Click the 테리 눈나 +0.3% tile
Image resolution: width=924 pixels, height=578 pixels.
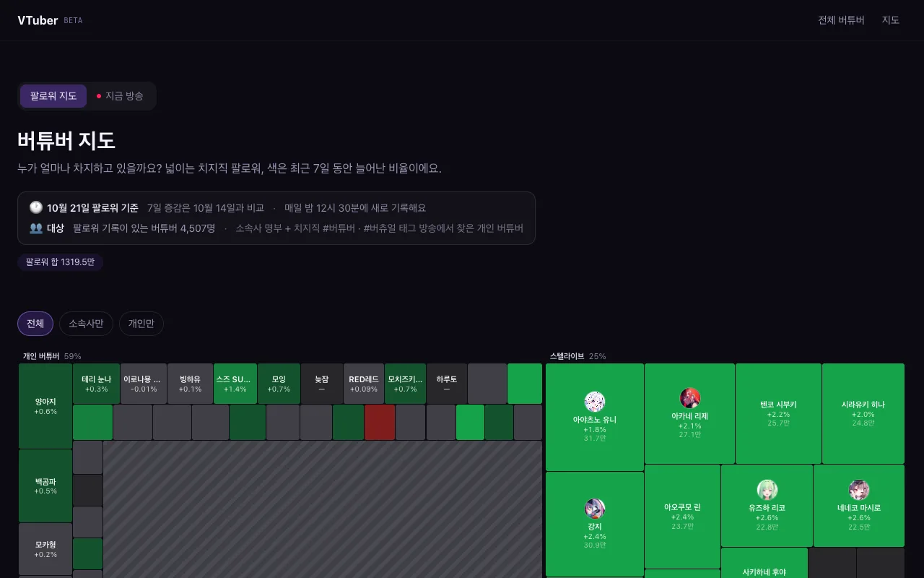click(x=97, y=384)
